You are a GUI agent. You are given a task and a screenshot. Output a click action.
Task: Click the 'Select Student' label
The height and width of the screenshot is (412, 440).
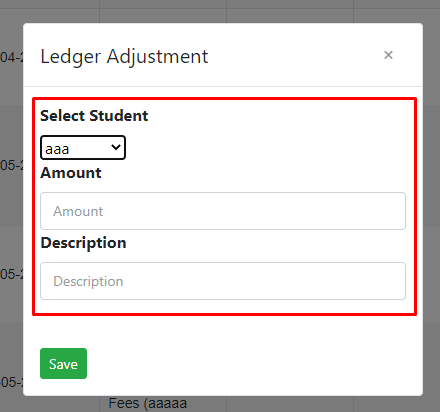(x=94, y=116)
